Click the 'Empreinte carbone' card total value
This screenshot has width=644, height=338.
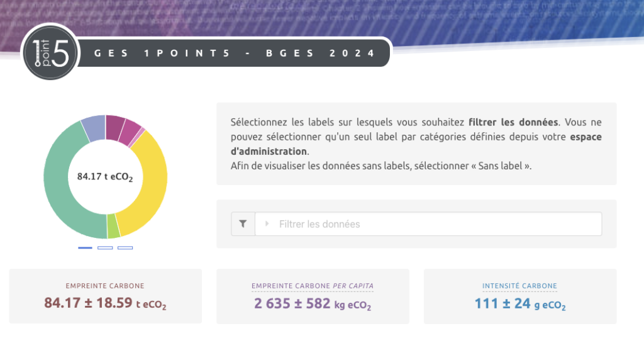point(105,303)
